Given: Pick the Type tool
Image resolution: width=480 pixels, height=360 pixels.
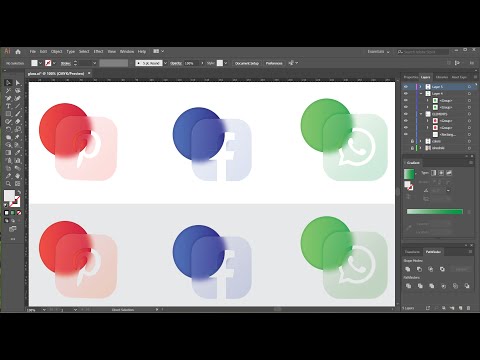Looking at the screenshot, I should (x=8, y=106).
